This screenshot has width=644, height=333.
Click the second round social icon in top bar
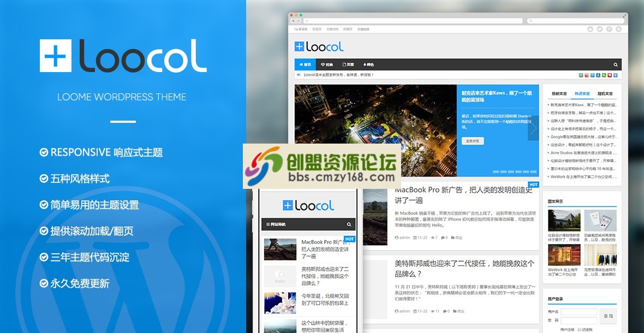(600, 29)
